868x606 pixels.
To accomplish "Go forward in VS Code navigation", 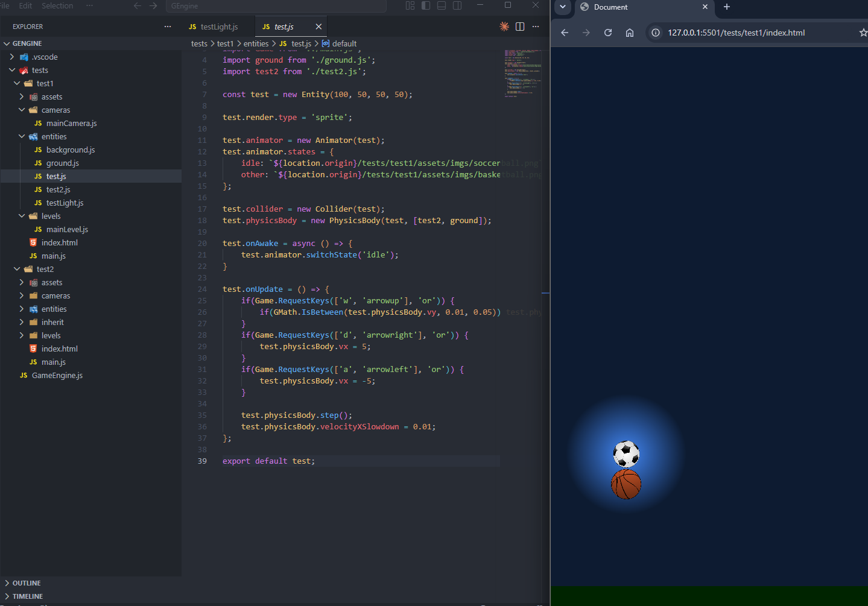I will 153,5.
